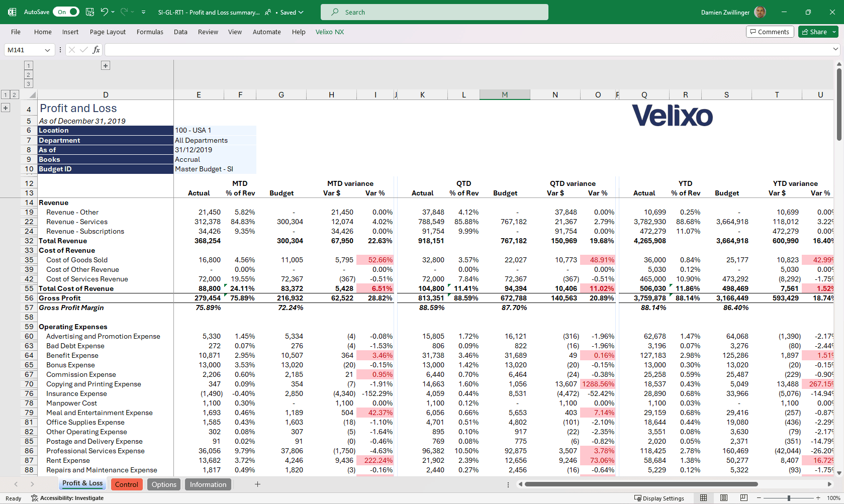The width and height of the screenshot is (844, 504).
Task: Switch to Page Break Preview view
Action: 744,498
